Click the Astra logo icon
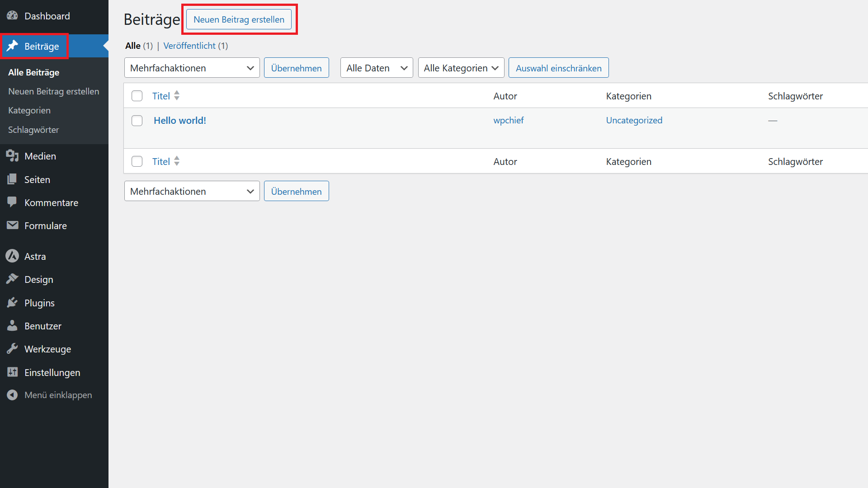868x488 pixels. [12, 256]
